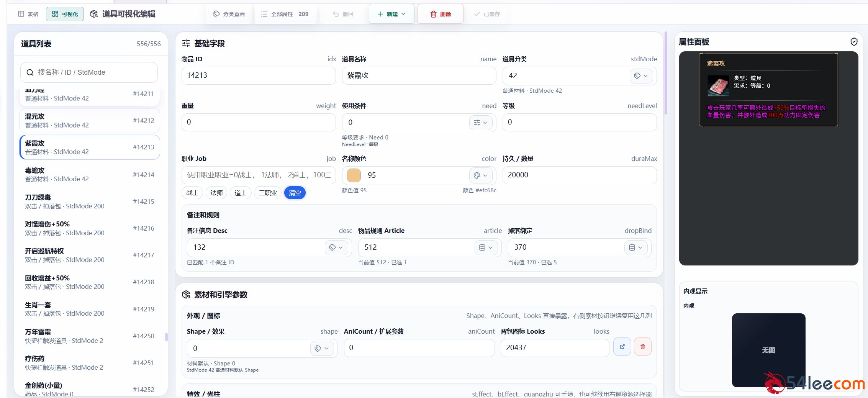Click the 等级 needLevel input field
This screenshot has width=868, height=398.
tap(580, 122)
